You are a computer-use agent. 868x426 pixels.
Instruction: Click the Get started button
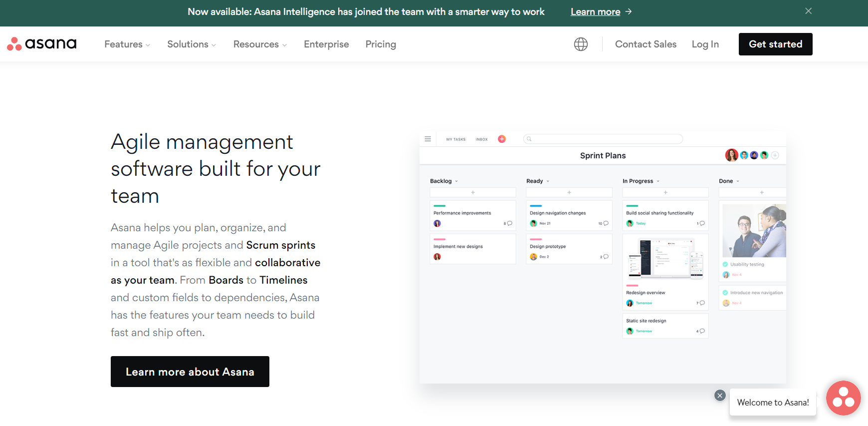pos(775,44)
